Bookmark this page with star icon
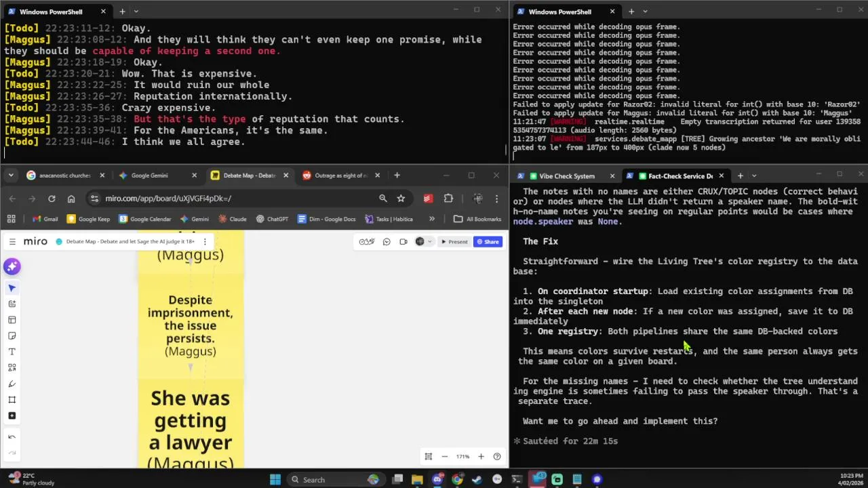Image resolution: width=868 pixels, height=488 pixels. coord(401,199)
